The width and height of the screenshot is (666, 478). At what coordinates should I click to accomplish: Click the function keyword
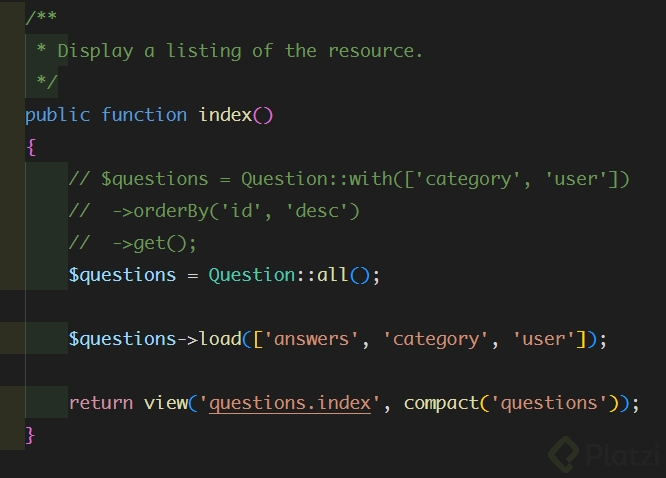click(144, 114)
